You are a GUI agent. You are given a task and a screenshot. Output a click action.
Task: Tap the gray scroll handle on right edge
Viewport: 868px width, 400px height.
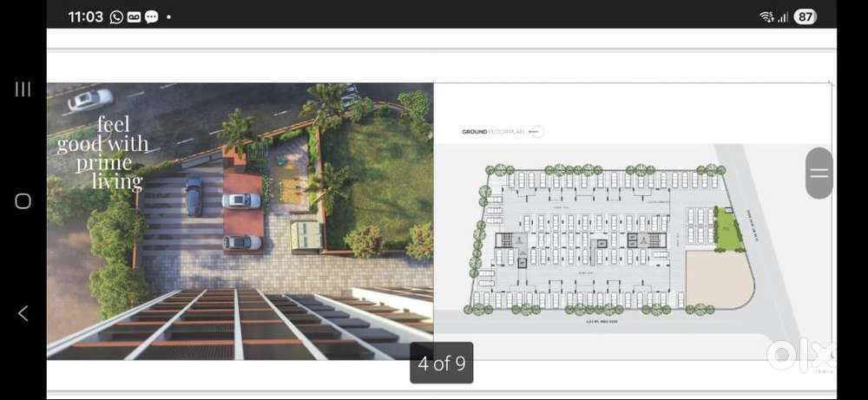(819, 174)
